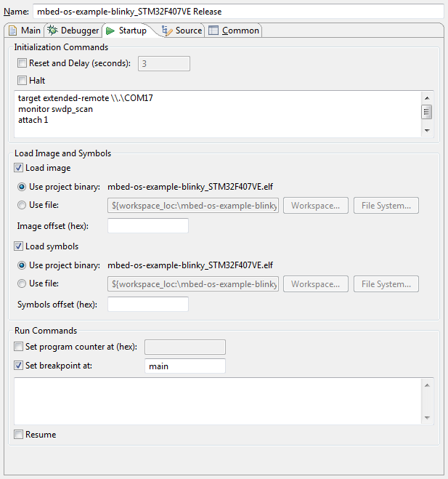Click Workspace button for image file
Screen dimensions: 448x479
coord(316,206)
